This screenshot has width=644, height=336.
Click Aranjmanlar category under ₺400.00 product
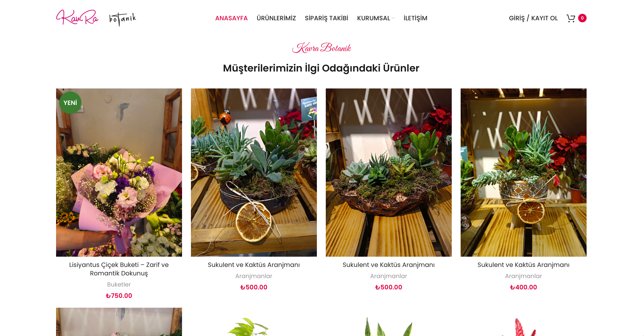coord(523,276)
